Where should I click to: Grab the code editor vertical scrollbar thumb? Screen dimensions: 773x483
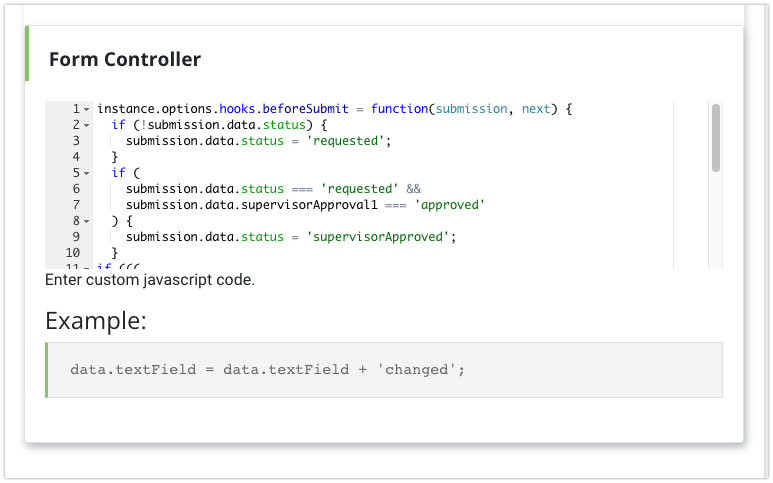pos(715,138)
